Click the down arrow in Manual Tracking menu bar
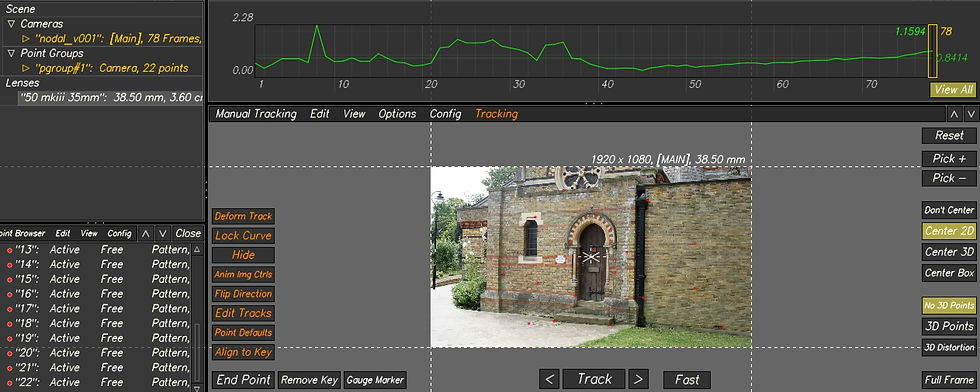Viewport: 980px width, 392px height. pos(971,114)
